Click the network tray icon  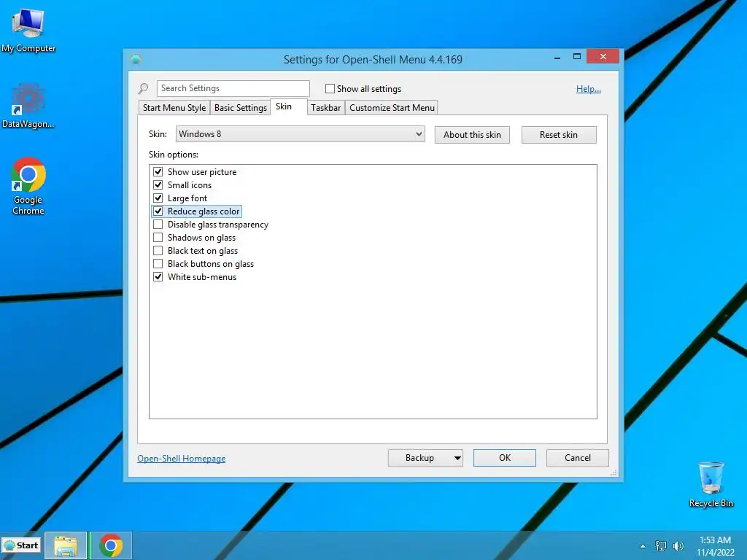[661, 546]
